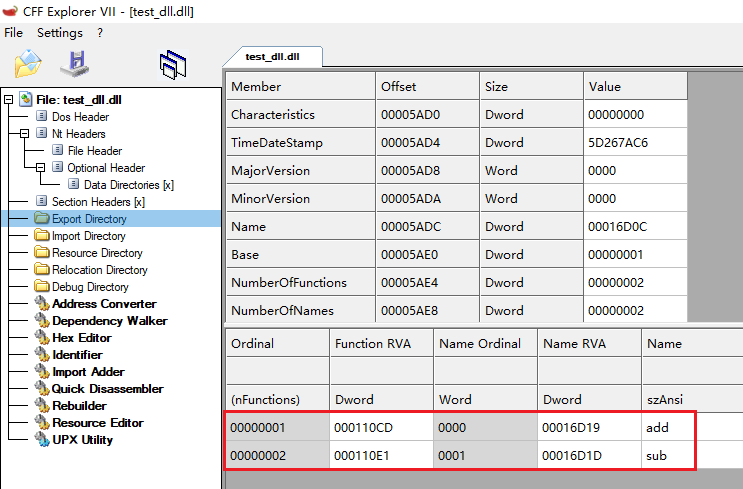Click the Section Headers page icon
The image size is (743, 489).
(x=42, y=201)
